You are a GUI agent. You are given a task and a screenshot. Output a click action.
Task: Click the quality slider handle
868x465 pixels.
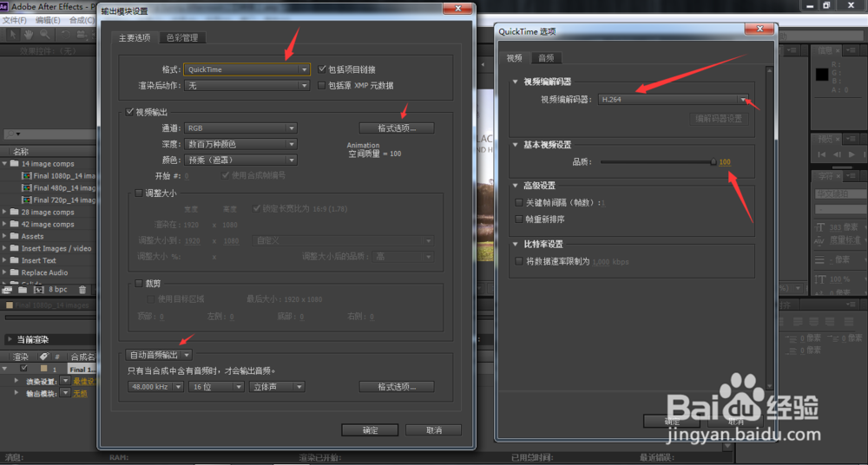coord(713,162)
